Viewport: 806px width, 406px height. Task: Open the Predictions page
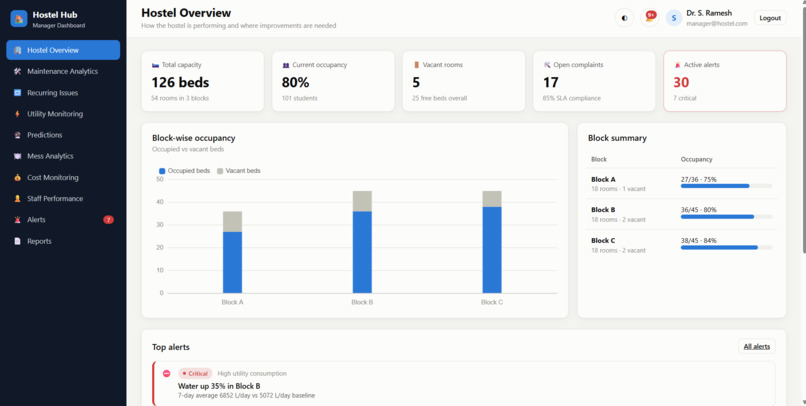pos(63,135)
